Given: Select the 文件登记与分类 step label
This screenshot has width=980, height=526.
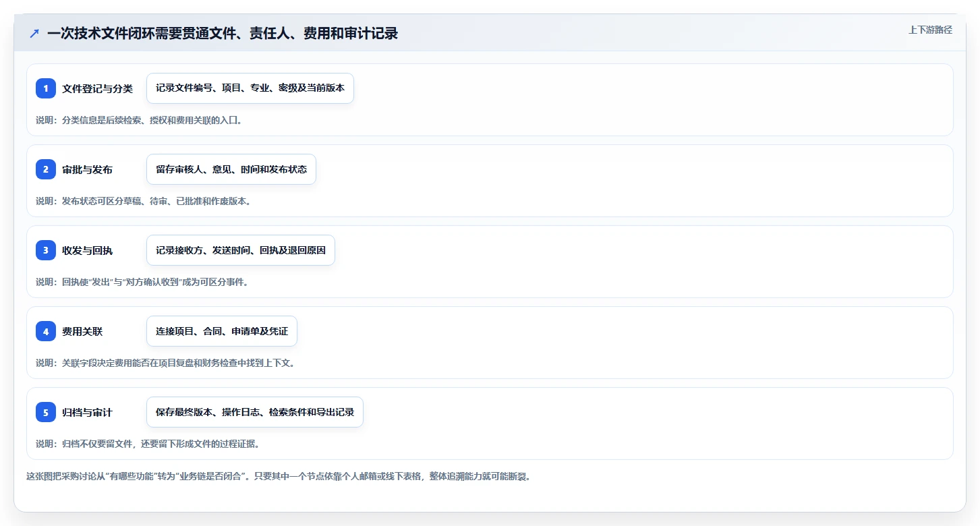Looking at the screenshot, I should 98,88.
